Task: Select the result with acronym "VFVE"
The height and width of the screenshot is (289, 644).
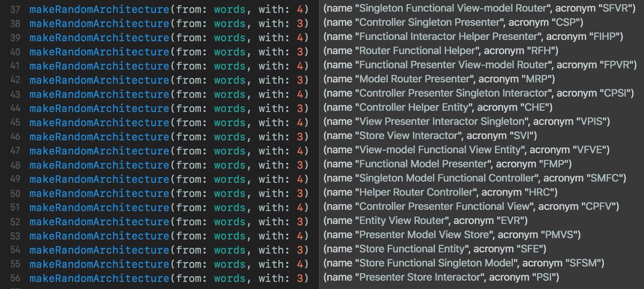Action: (x=466, y=151)
